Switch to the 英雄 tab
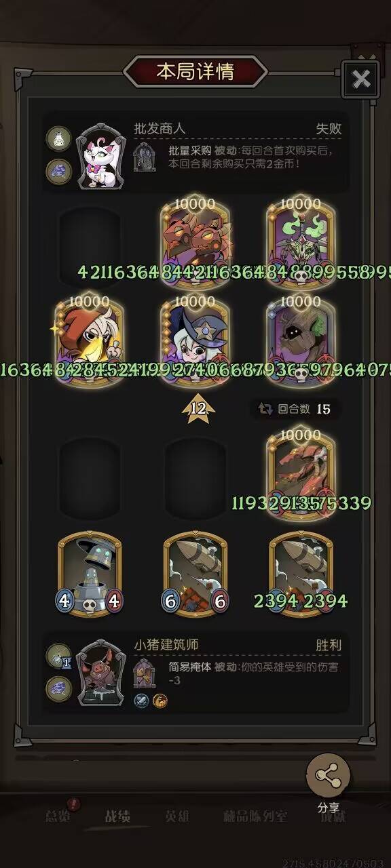 tap(178, 816)
